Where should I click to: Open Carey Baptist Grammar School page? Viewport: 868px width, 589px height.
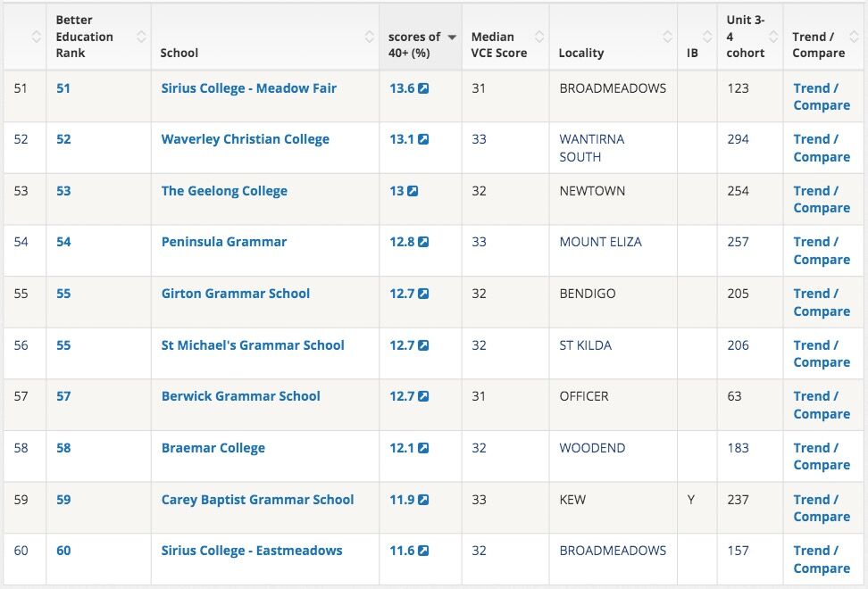click(257, 500)
